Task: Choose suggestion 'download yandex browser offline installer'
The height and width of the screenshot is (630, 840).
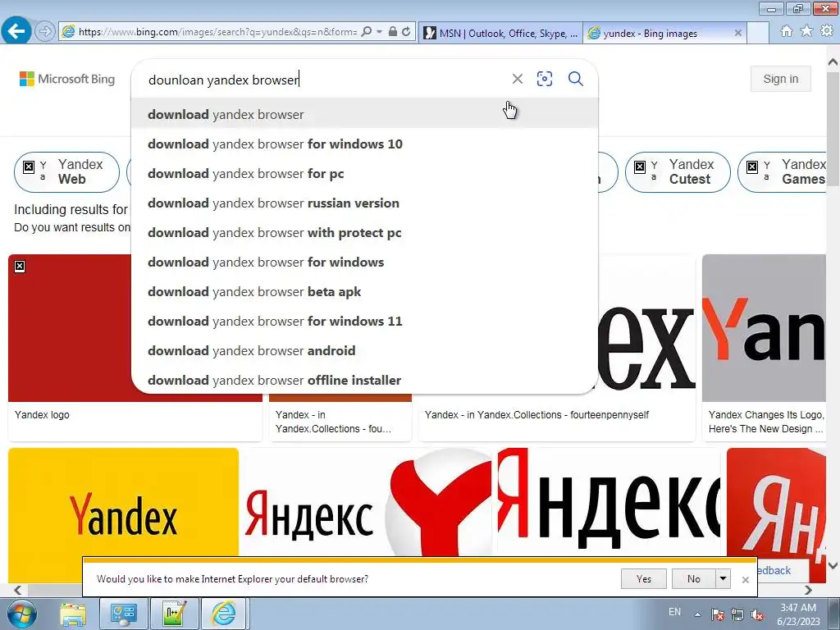Action: coord(364,379)
